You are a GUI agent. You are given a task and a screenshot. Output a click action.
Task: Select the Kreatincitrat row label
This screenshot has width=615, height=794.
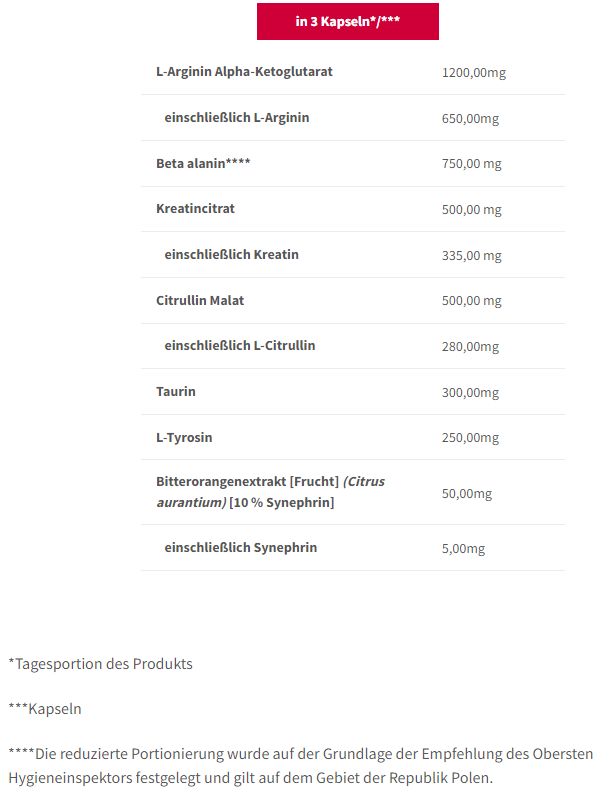tap(195, 209)
